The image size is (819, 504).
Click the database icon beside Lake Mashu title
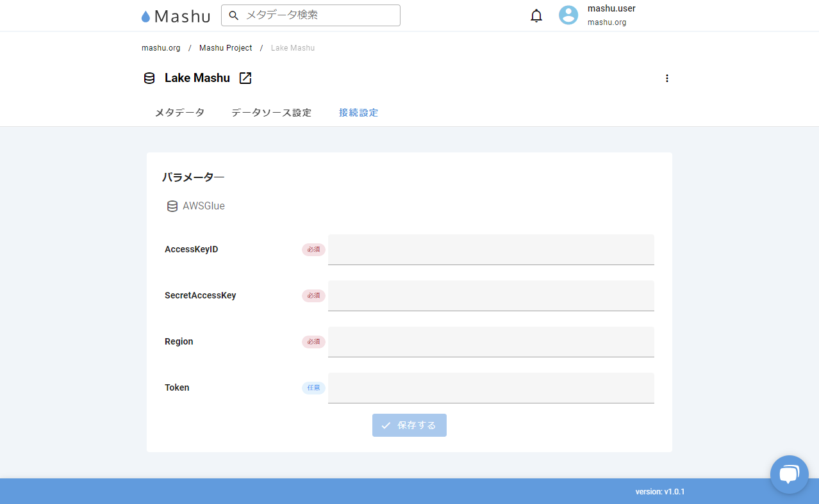(149, 78)
